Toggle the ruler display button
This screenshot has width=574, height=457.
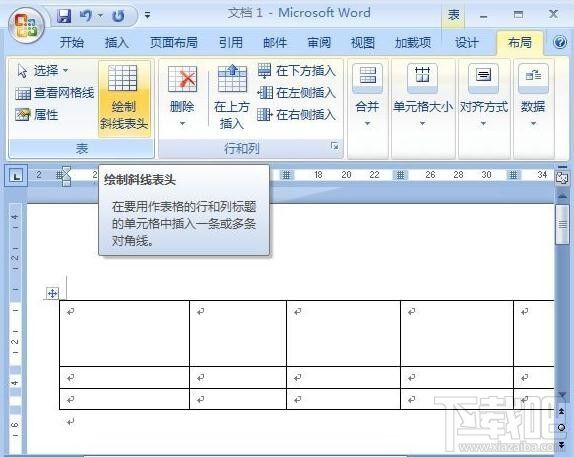[562, 178]
